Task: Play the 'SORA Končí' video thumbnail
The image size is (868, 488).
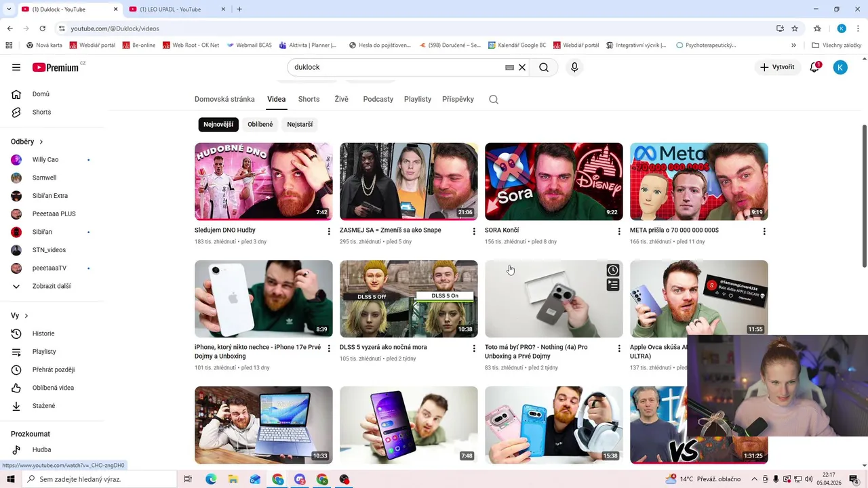Action: 554,182
